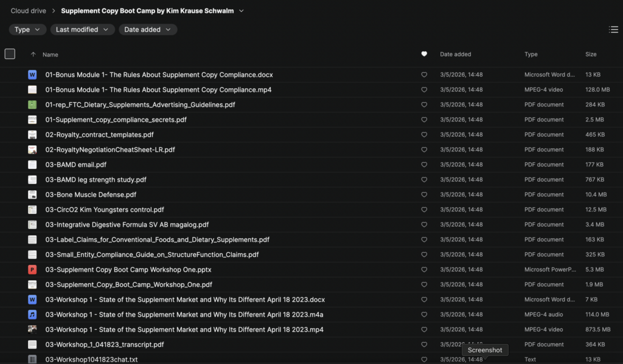Click file icon of Bonus Module 1 mp4
Screen dimensions: 623x364
32,90
